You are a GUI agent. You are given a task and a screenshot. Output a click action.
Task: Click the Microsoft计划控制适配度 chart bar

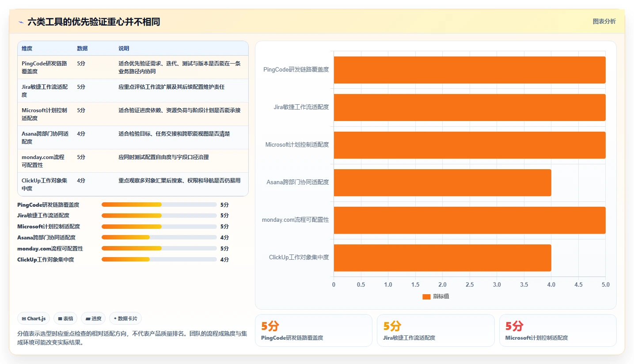coord(469,145)
